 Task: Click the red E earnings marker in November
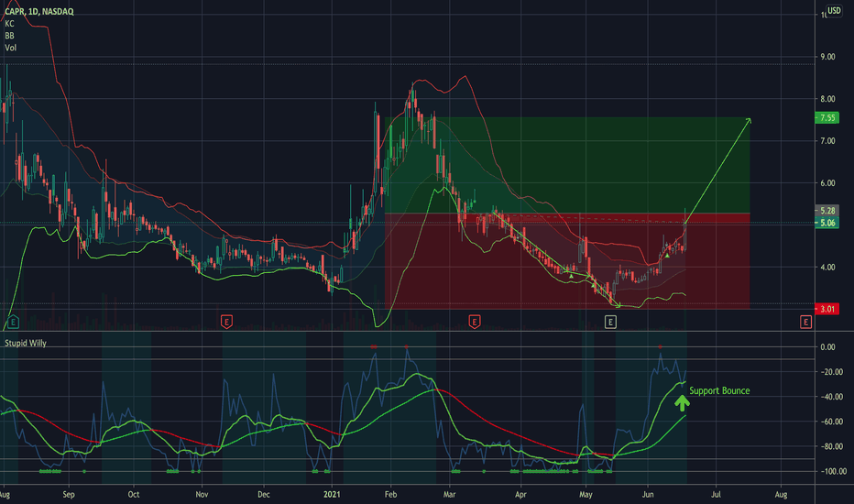pos(226,322)
